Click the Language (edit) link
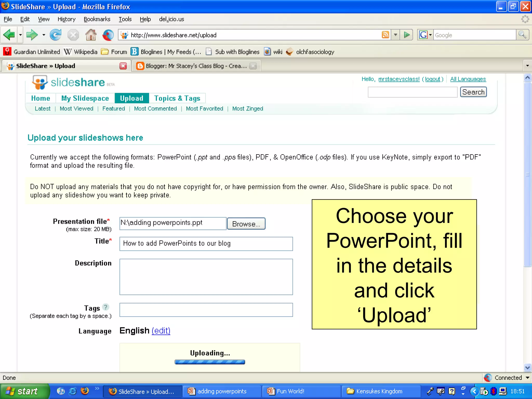This screenshot has height=399, width=532. pyautogui.click(x=161, y=331)
